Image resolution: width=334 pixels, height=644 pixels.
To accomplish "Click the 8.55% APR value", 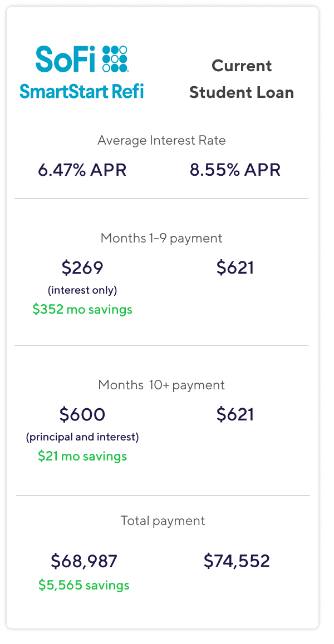I will [235, 170].
